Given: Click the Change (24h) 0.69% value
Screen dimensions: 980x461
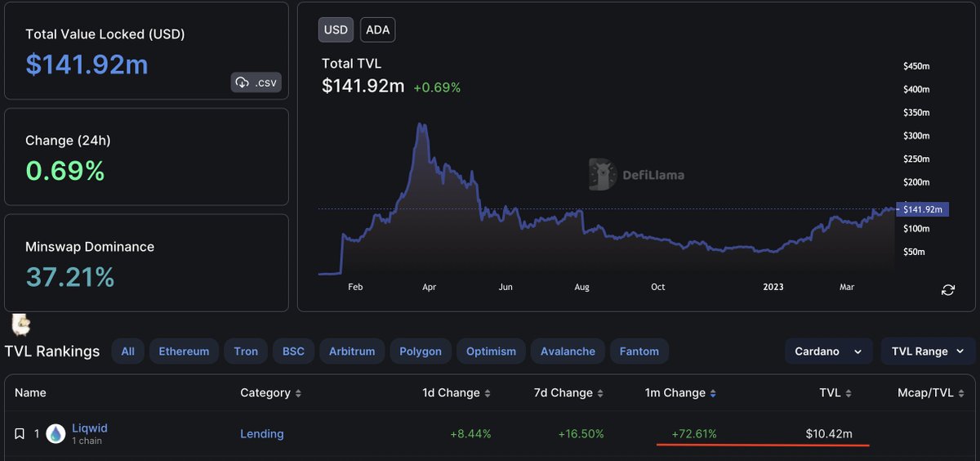Looking at the screenshot, I should click(x=65, y=171).
